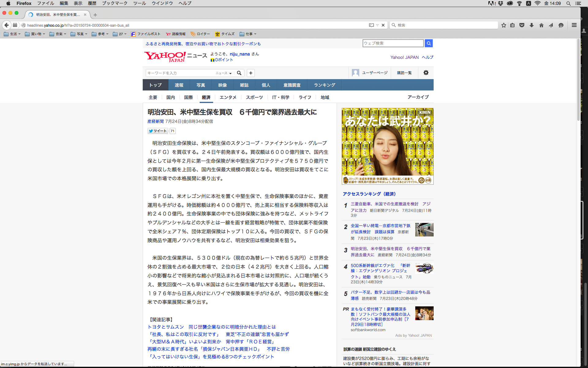Enter reader view from the address bar
The height and width of the screenshot is (368, 588).
[x=371, y=25]
